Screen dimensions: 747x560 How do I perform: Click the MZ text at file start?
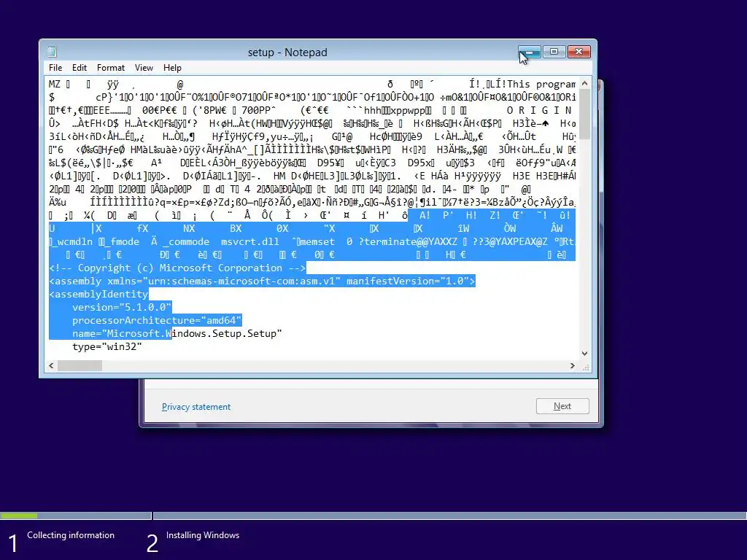[54, 85]
